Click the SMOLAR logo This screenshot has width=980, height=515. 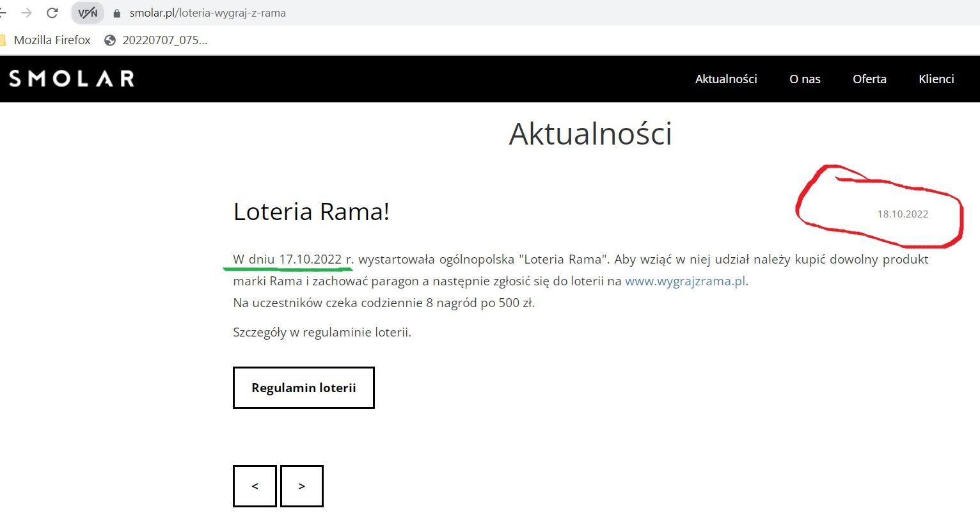tap(72, 79)
